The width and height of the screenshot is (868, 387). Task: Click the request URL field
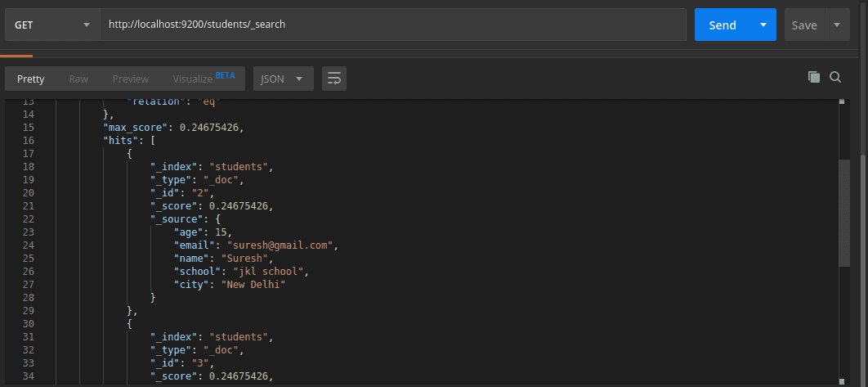[392, 25]
